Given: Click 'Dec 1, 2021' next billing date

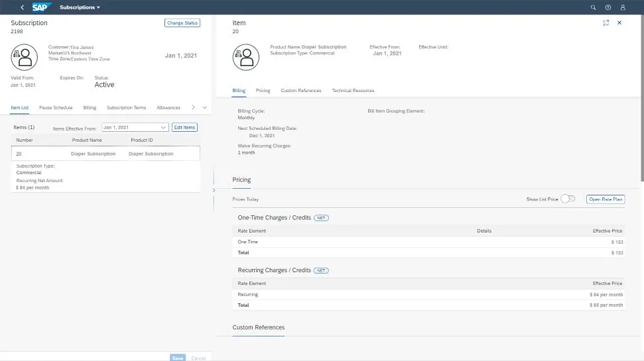Looking at the screenshot, I should [x=261, y=136].
